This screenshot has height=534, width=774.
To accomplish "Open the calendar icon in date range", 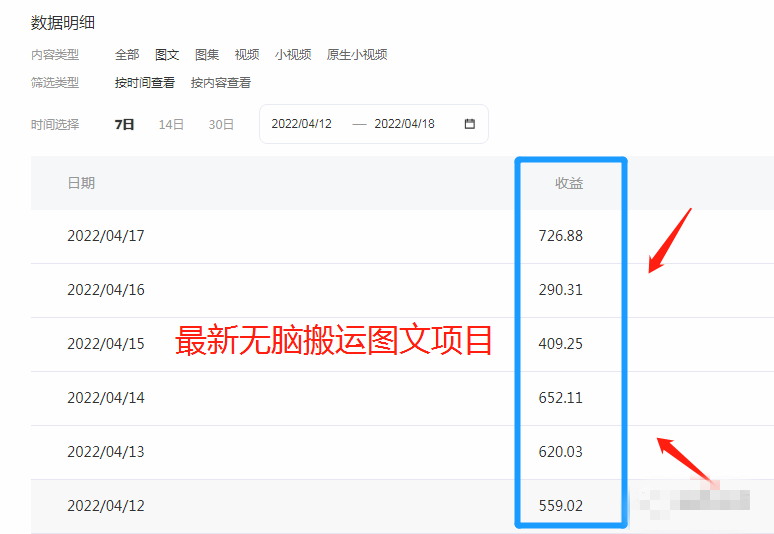I will click(x=469, y=124).
